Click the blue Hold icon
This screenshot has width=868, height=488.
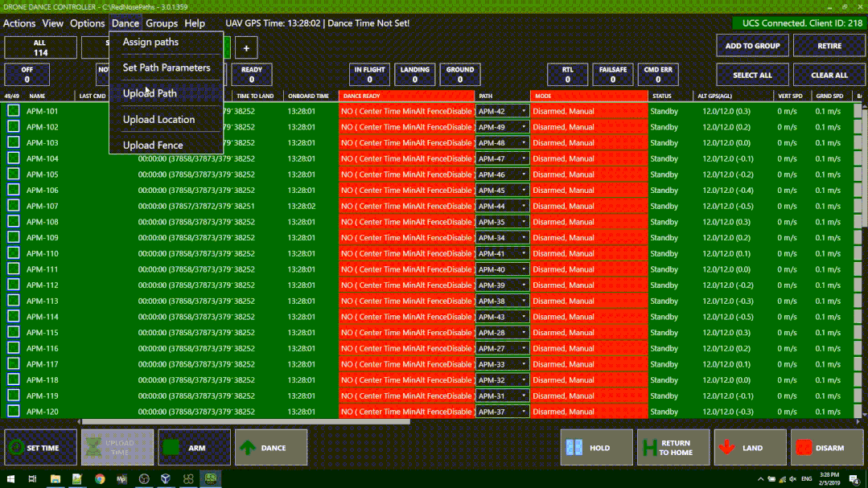574,448
